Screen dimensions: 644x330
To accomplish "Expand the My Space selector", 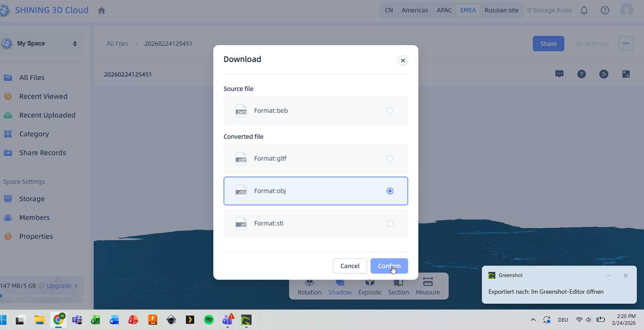I will (x=42, y=43).
